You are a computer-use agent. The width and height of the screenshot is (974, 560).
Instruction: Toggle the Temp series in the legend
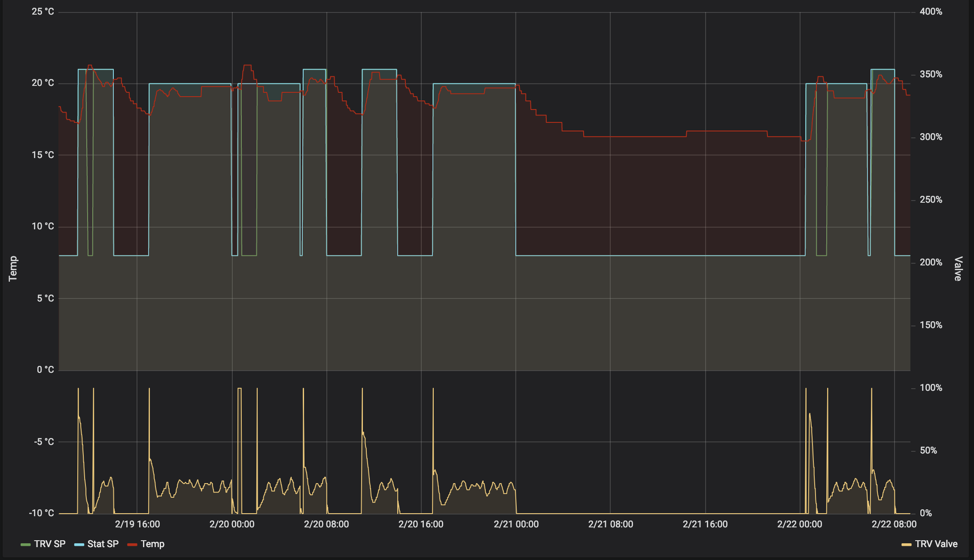click(x=152, y=544)
